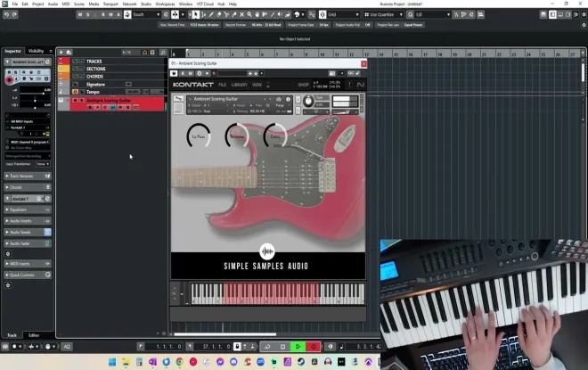The height and width of the screenshot is (370, 588).
Task: Click the Add Track plus button
Action: click(x=61, y=53)
